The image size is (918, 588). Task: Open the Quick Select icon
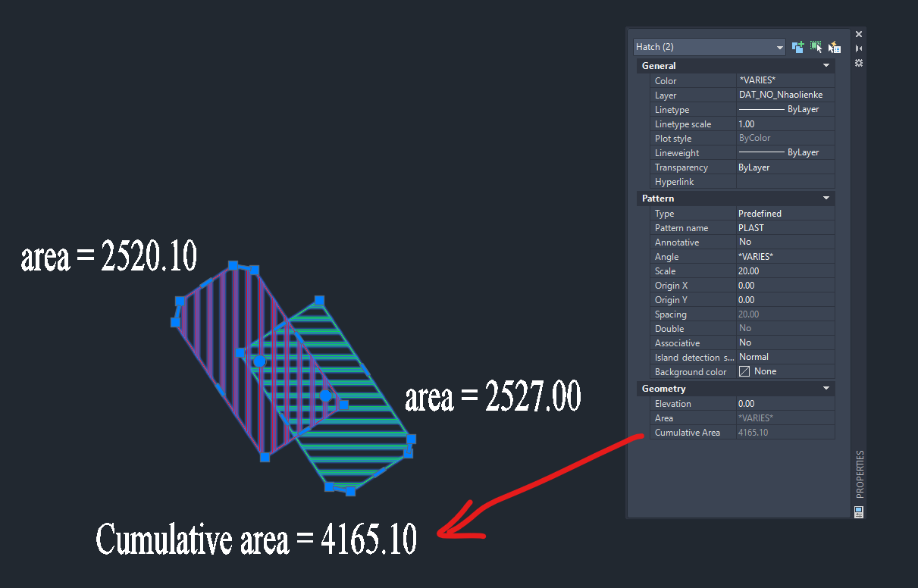coord(835,47)
